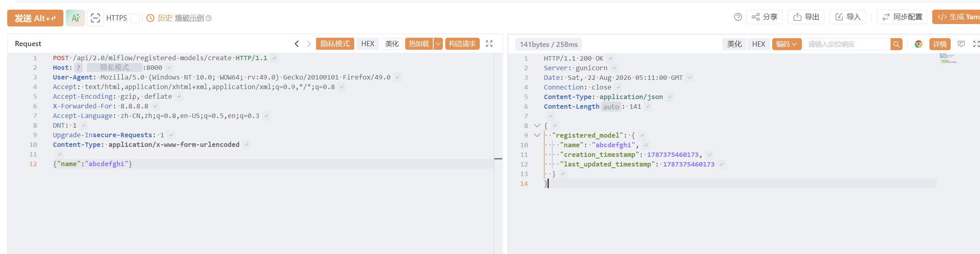Image resolution: width=980 pixels, height=254 pixels.
Task: Open the 爆破示例 link
Action: (x=189, y=18)
